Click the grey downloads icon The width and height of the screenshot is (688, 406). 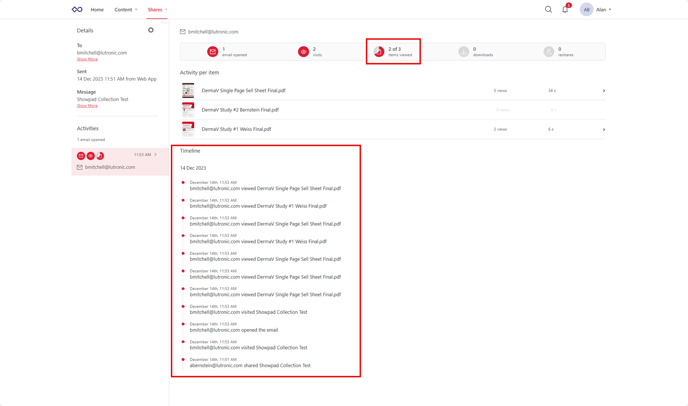[x=464, y=52]
